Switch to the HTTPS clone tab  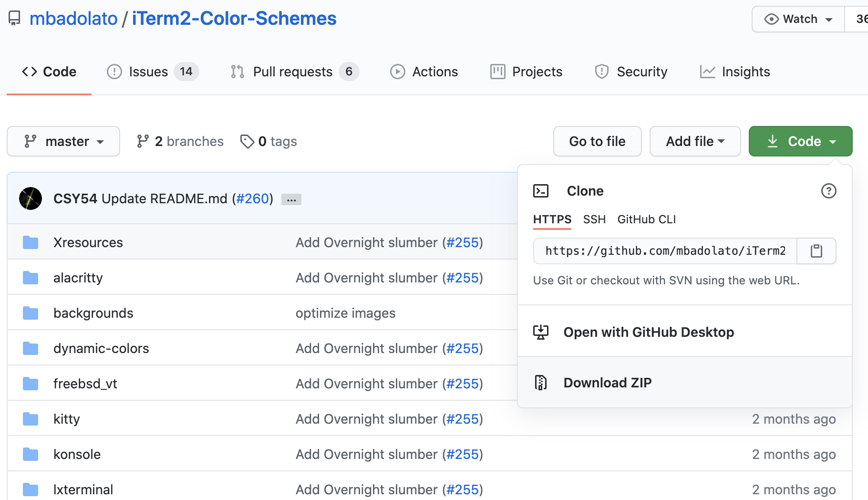click(552, 219)
